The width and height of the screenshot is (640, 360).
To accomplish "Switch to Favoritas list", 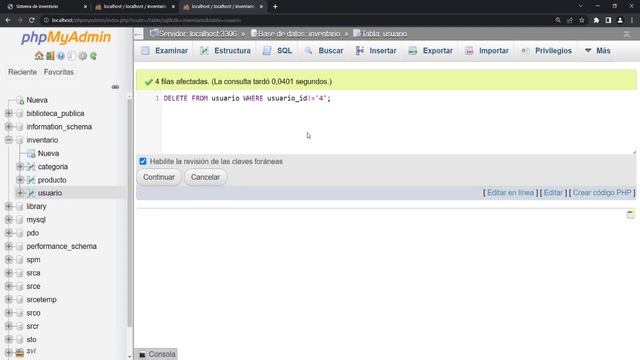I will coord(59,72).
